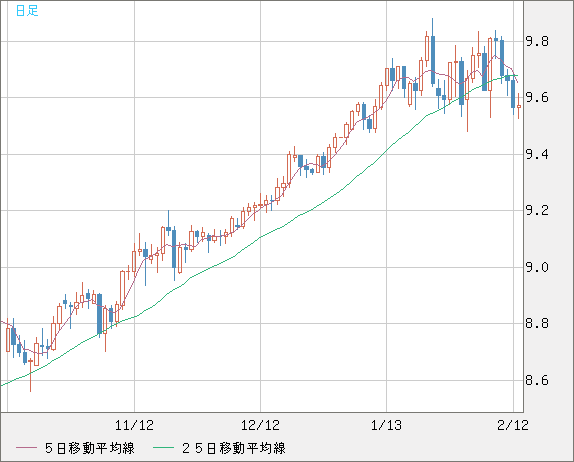Click the 日足 chart label

(27, 10)
